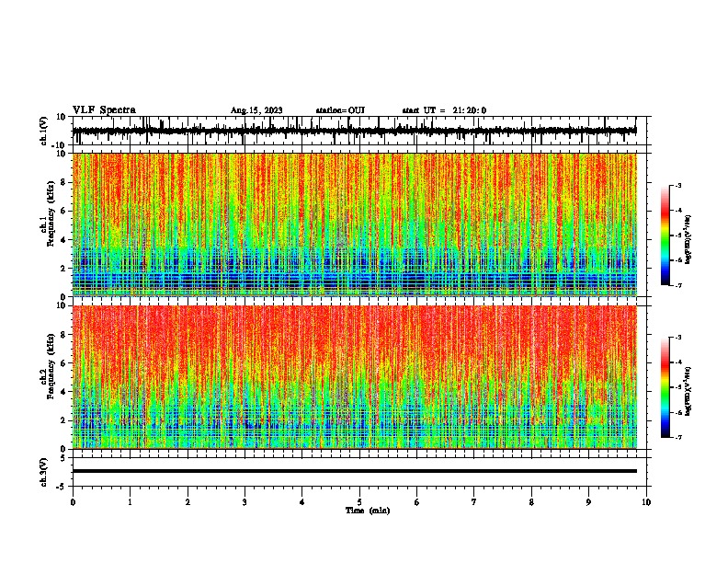Click the "7" minute tick on the time axis
This screenshot has width=728, height=563.
point(474,502)
